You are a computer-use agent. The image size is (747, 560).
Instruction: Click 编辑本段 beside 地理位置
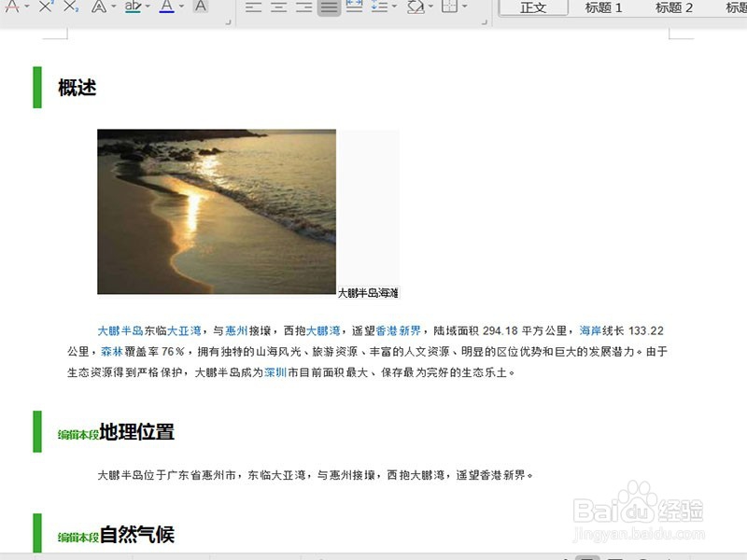tap(78, 435)
